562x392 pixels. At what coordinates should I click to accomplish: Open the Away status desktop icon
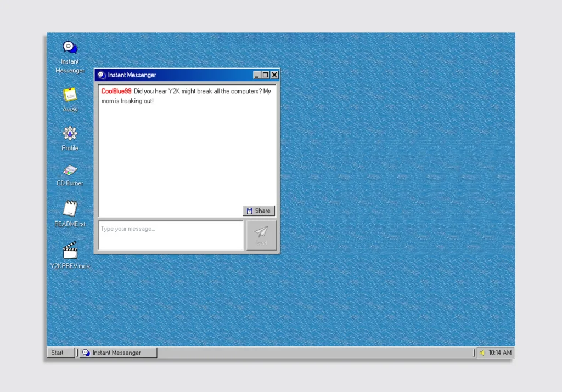coord(70,95)
